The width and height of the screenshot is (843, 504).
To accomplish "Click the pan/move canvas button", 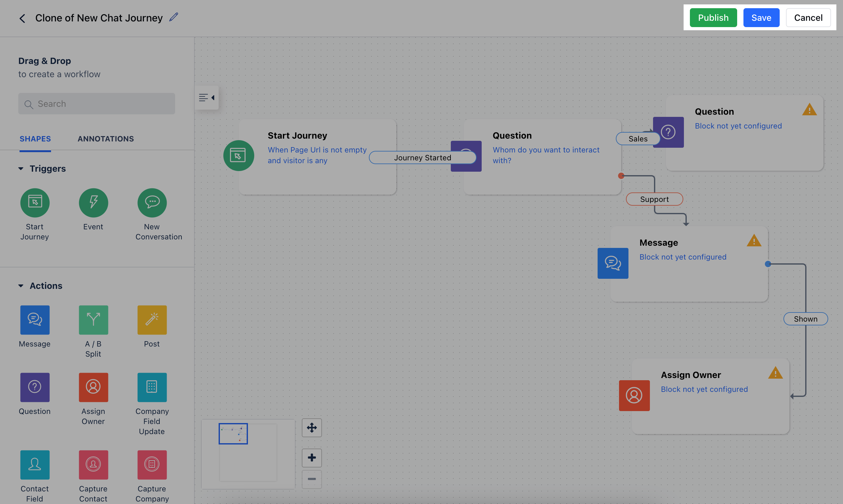I will [312, 427].
